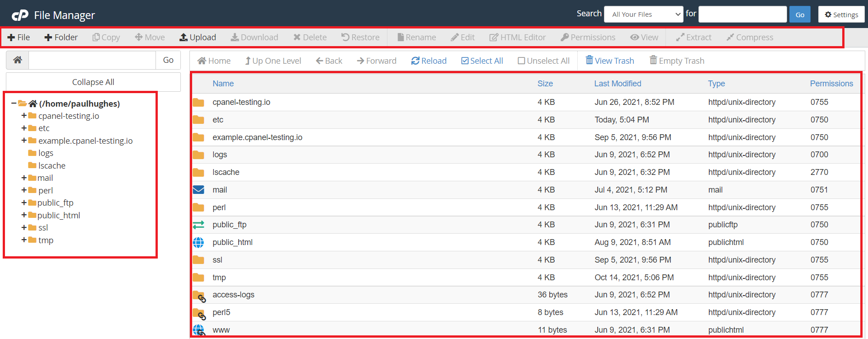Open the All Your Files search dropdown
Image resolution: width=868 pixels, height=339 pixels.
click(643, 14)
